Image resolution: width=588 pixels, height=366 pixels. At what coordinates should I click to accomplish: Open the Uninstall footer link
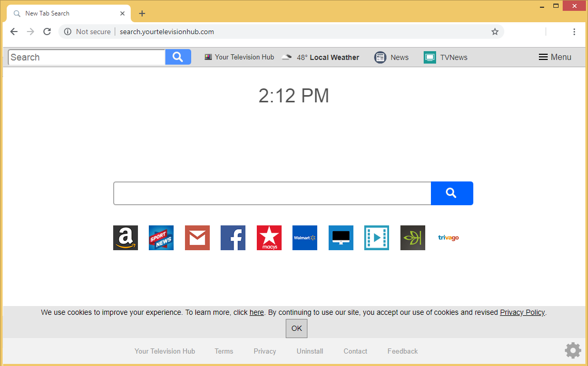pyautogui.click(x=310, y=351)
